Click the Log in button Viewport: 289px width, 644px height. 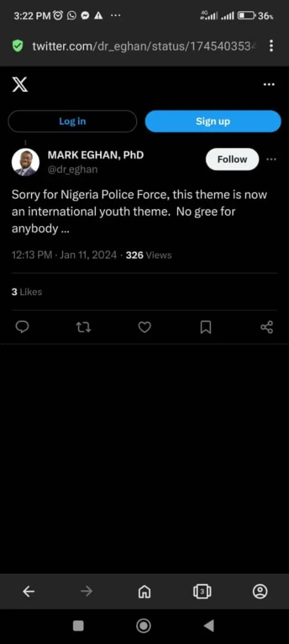coord(72,121)
